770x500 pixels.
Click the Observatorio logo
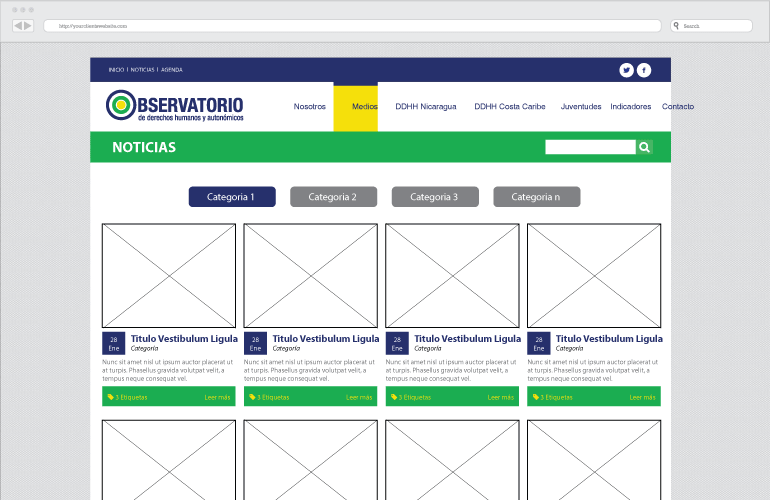pos(175,105)
